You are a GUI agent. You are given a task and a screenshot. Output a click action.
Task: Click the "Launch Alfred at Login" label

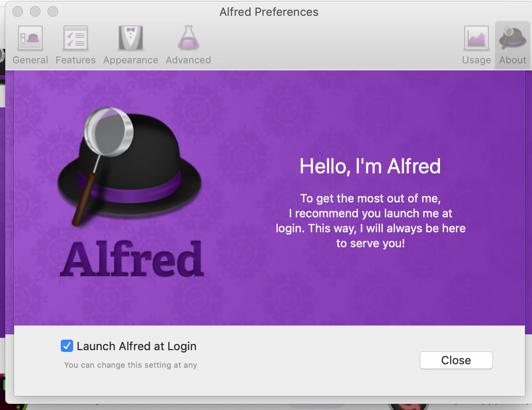pyautogui.click(x=137, y=346)
